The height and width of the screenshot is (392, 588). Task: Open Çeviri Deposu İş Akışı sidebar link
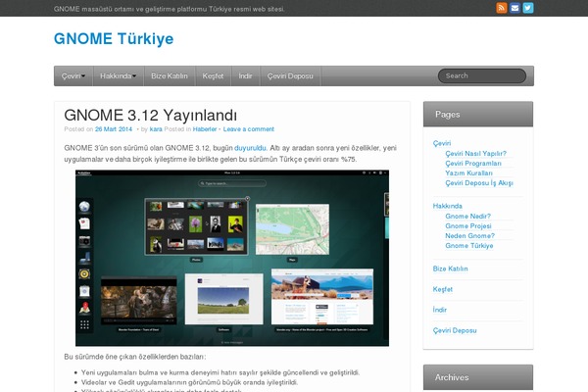(479, 183)
